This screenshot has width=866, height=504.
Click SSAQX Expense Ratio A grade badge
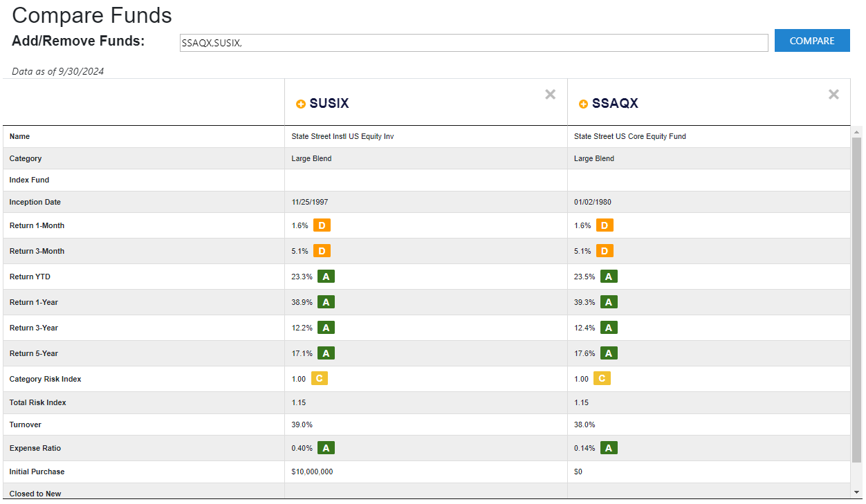pos(609,448)
